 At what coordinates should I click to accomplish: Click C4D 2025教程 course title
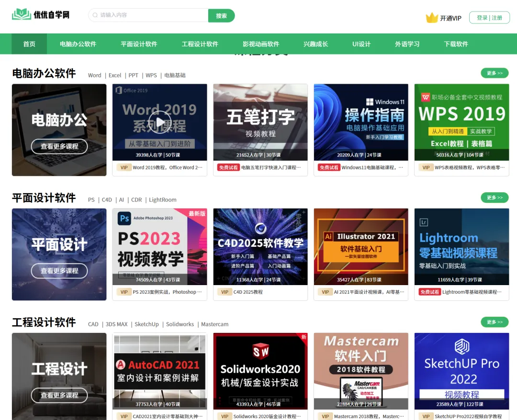pos(248,292)
